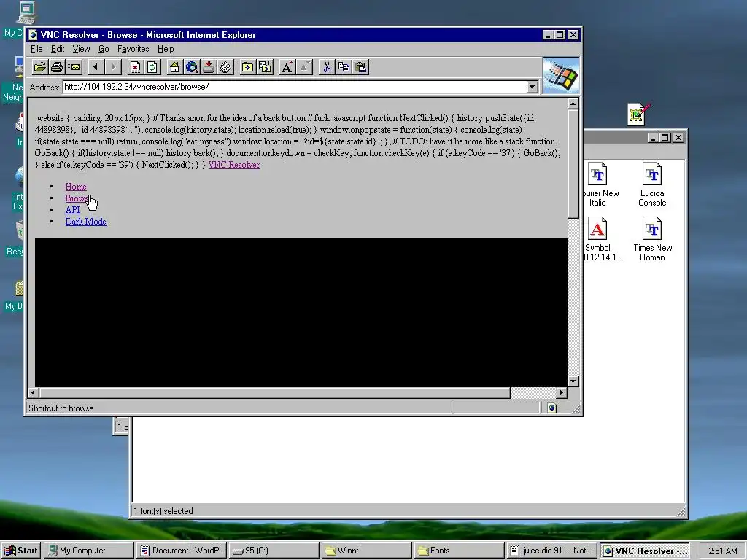Click horizontal scrollbar right arrow in Explorer

561,393
